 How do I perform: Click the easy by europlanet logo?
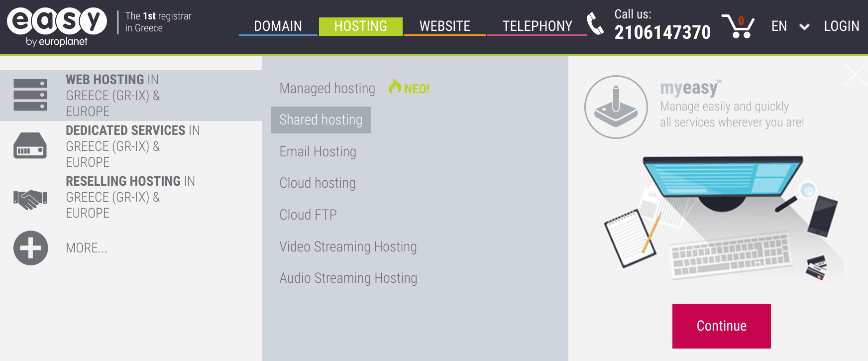pyautogui.click(x=57, y=27)
